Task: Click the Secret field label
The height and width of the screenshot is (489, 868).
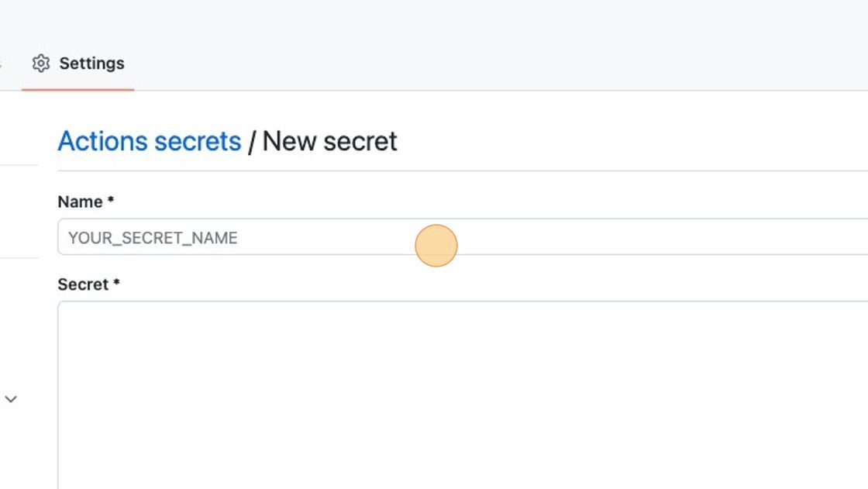Action: point(83,284)
